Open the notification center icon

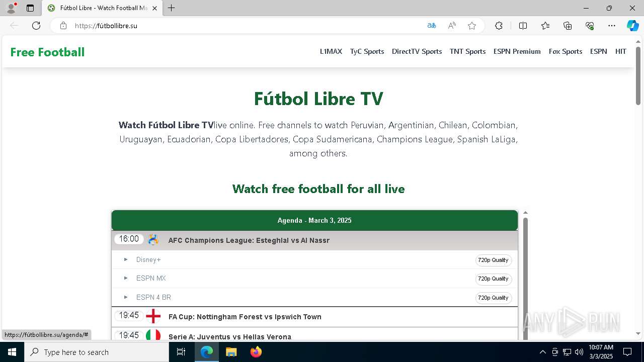(x=627, y=352)
